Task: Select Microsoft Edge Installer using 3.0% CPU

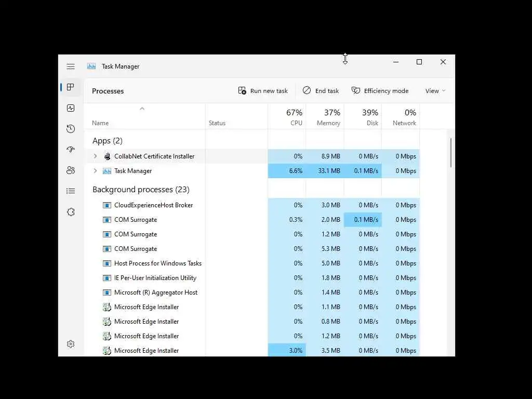Action: [252, 351]
